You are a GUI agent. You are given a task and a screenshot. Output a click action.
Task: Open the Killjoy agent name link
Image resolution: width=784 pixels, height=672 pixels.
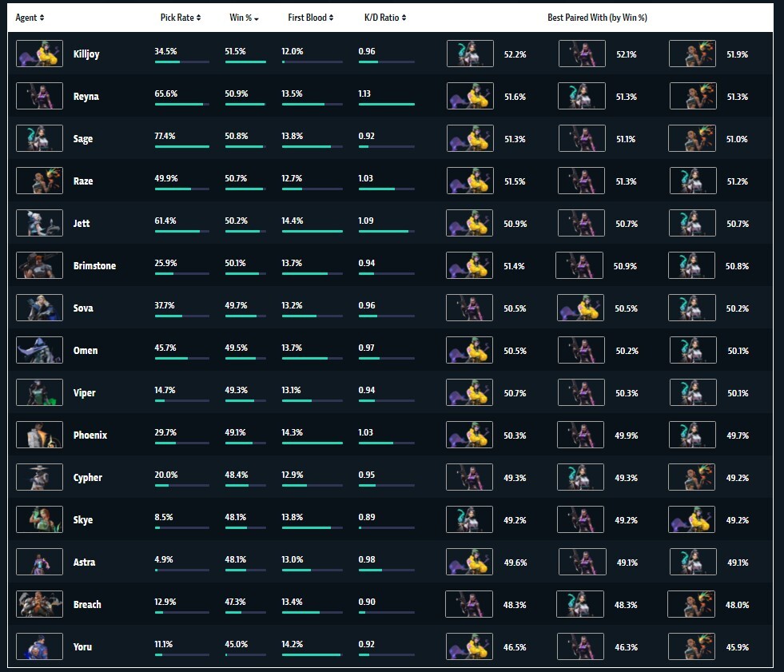click(x=86, y=54)
